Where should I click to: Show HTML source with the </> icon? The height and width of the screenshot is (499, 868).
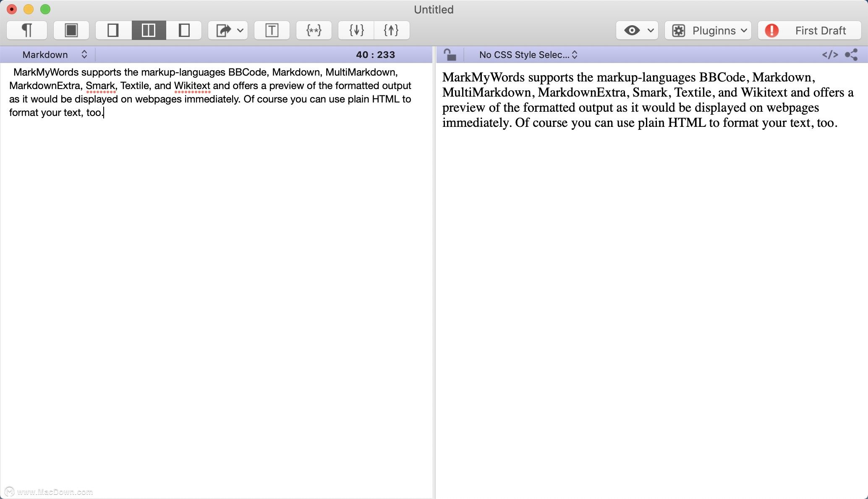(830, 55)
